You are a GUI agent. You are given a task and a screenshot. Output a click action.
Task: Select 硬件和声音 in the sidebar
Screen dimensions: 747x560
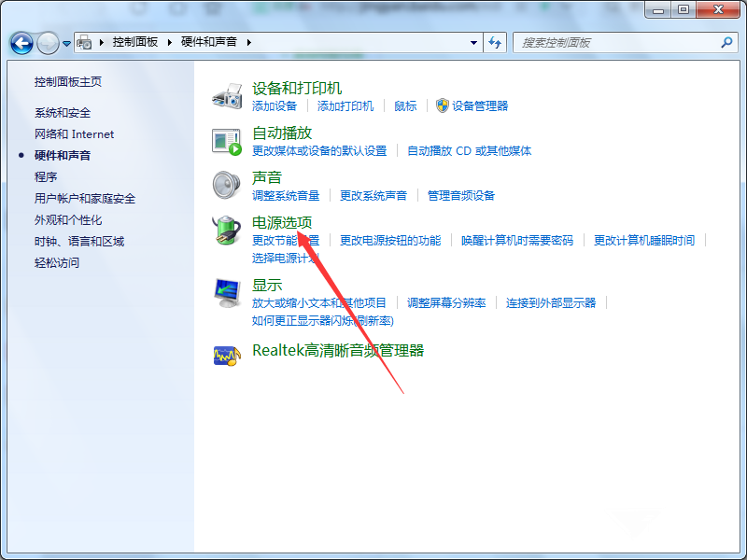[x=63, y=155]
